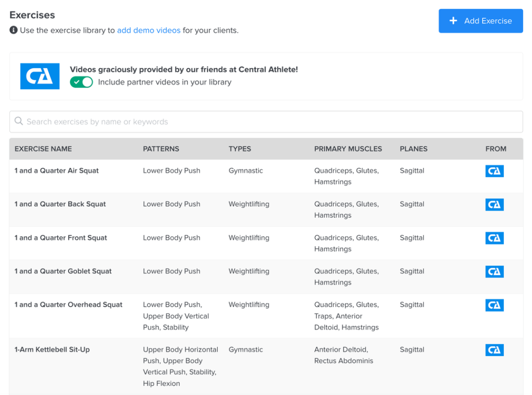Click the Central Athlete logo in the banner
This screenshot has height=395, width=532.
pyautogui.click(x=39, y=76)
